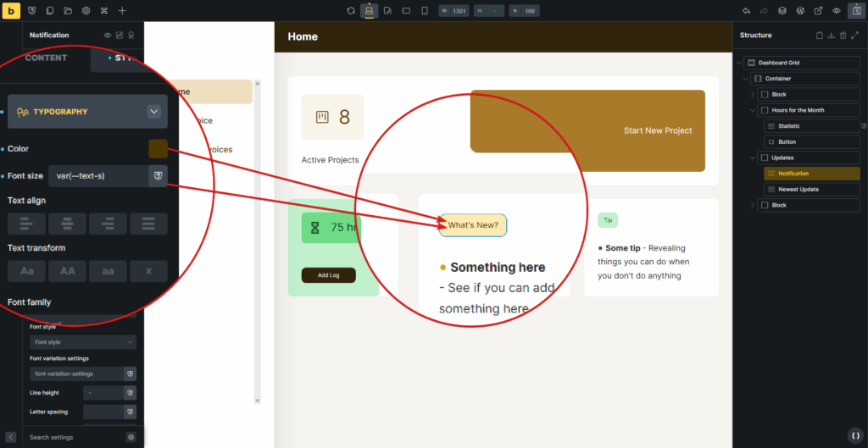
Task: Click the Bricks yellow 'b' logo
Action: click(x=11, y=10)
